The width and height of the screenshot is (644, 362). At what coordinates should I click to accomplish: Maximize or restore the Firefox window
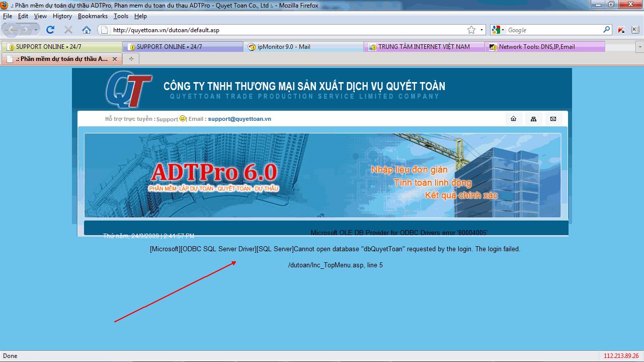pos(611,5)
